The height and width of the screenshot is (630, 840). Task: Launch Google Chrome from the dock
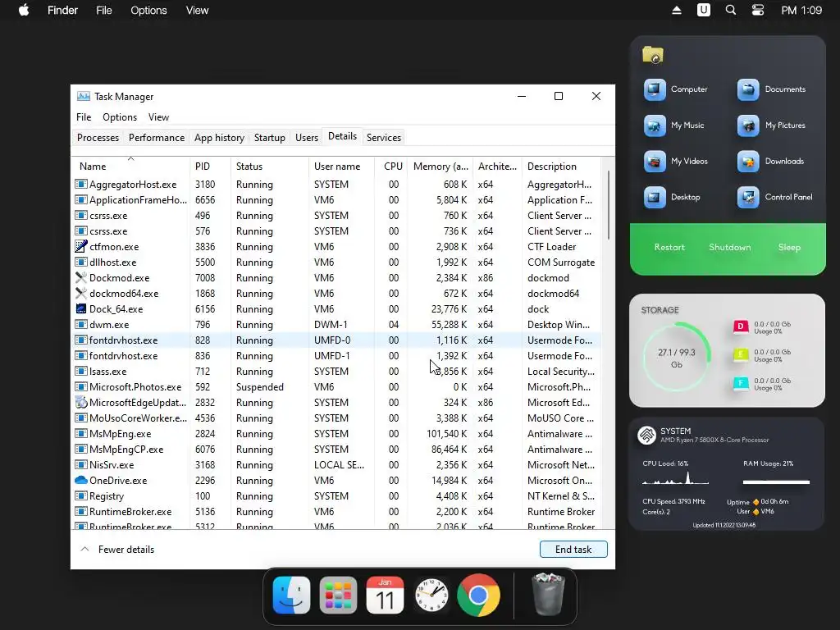pos(478,596)
